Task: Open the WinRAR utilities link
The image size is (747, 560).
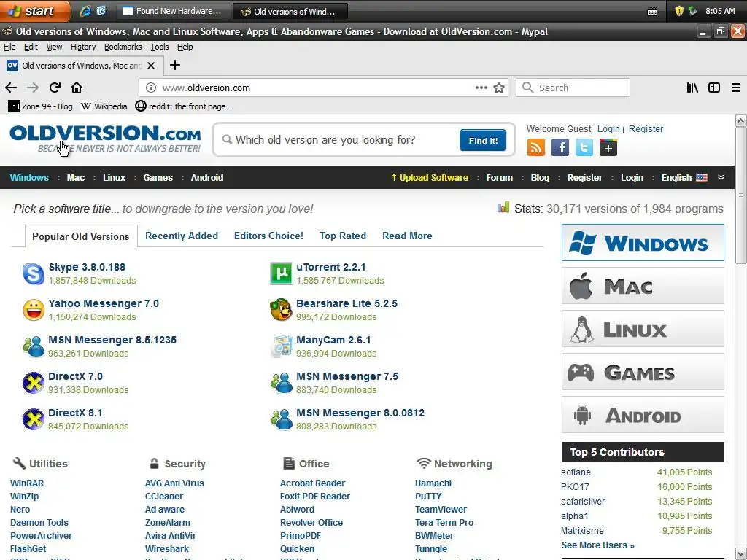Action: tap(27, 483)
